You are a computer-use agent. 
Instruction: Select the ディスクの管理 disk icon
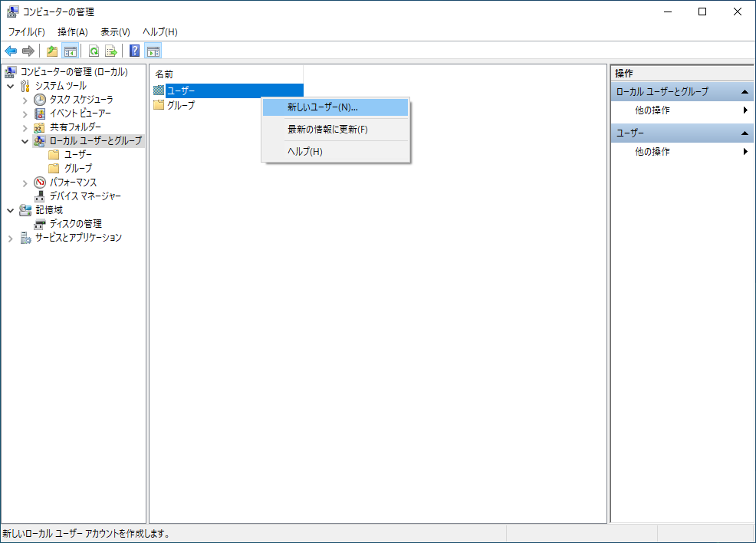(x=40, y=224)
